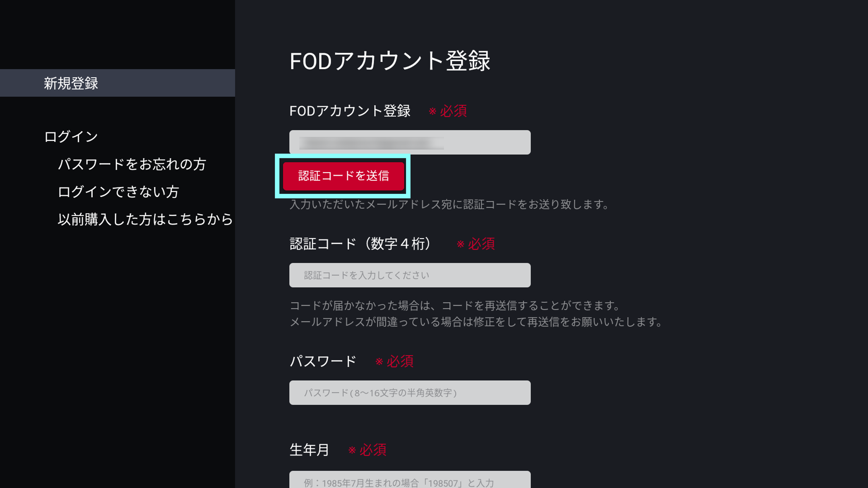This screenshot has height=488, width=868.
Task: Select the 新規登録 menu item
Action: click(70, 84)
